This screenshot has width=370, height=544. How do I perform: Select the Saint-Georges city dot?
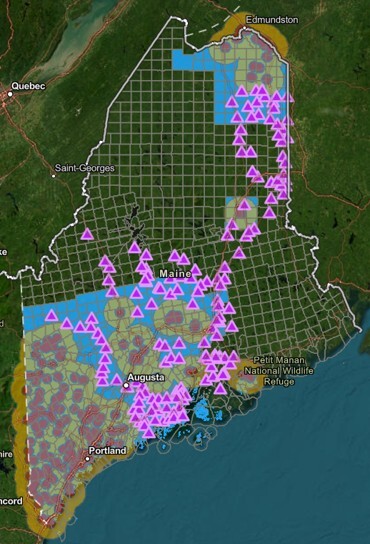[53, 176]
